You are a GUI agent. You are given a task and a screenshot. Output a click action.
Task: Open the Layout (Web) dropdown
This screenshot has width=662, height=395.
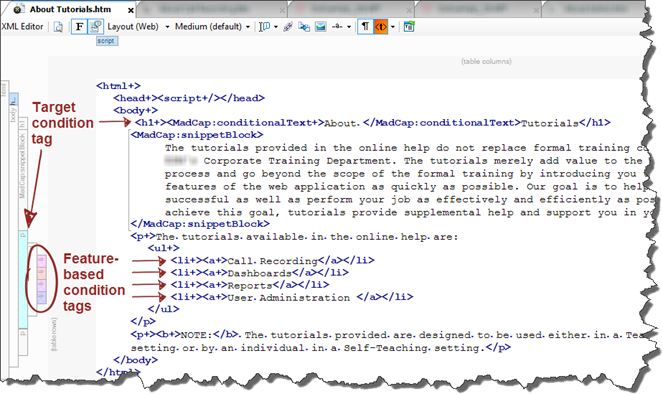[x=138, y=27]
